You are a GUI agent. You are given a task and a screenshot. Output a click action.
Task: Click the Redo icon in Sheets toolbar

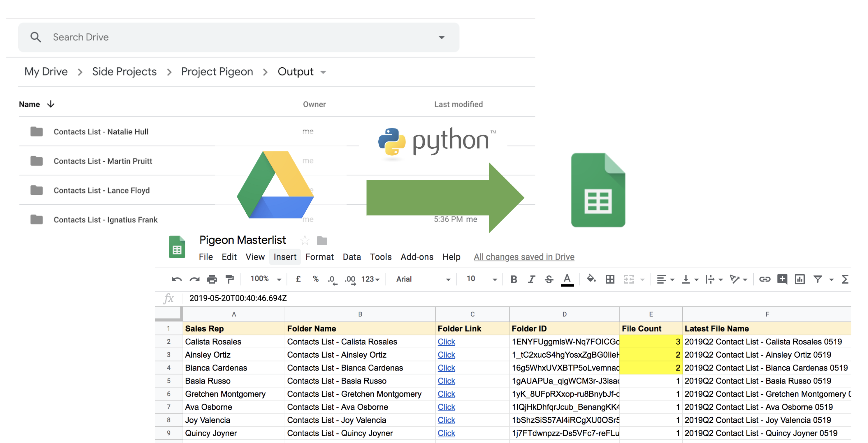pyautogui.click(x=194, y=279)
